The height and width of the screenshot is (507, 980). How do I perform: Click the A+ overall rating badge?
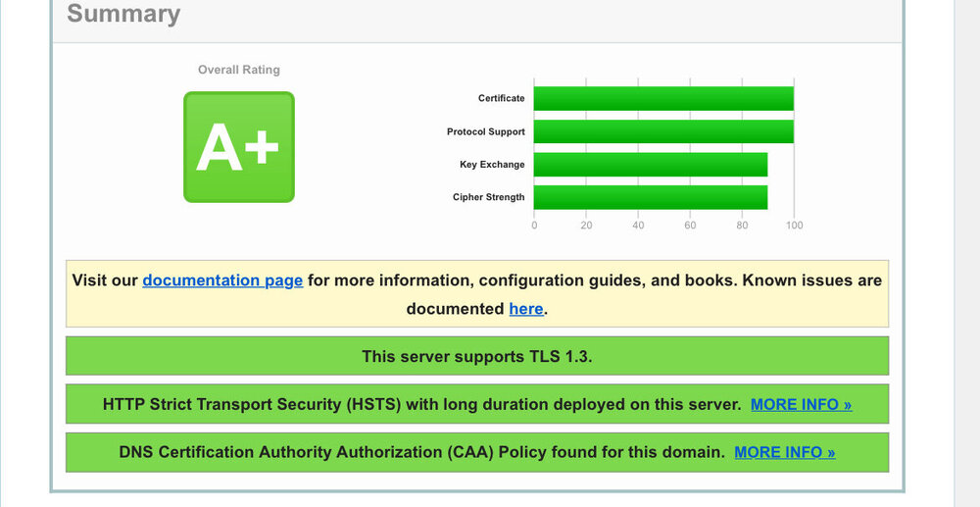[238, 147]
